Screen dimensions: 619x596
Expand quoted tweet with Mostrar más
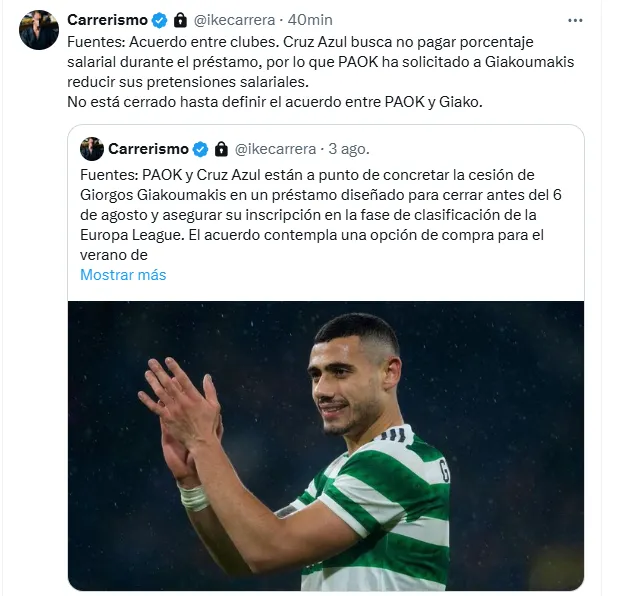(x=123, y=275)
